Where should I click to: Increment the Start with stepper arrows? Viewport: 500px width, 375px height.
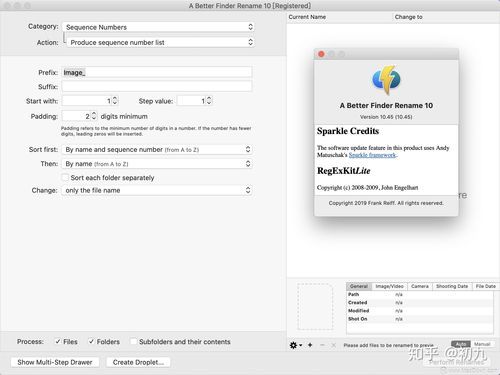tap(115, 101)
